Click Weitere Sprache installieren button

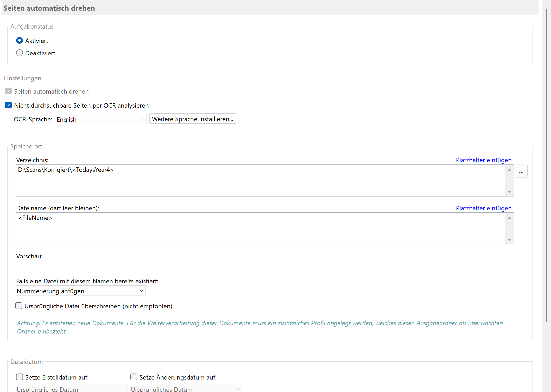[193, 119]
